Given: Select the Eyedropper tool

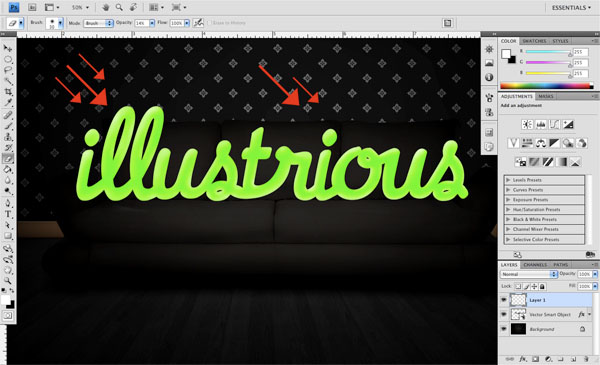Looking at the screenshot, I should tap(8, 103).
